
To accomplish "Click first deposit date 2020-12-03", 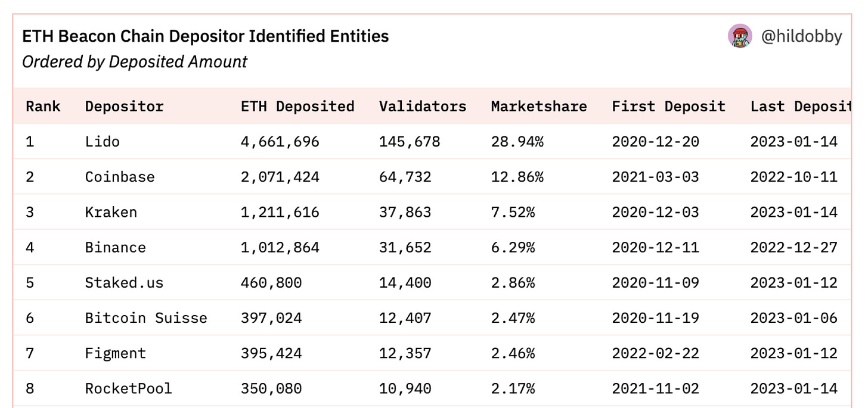I will 655,212.
